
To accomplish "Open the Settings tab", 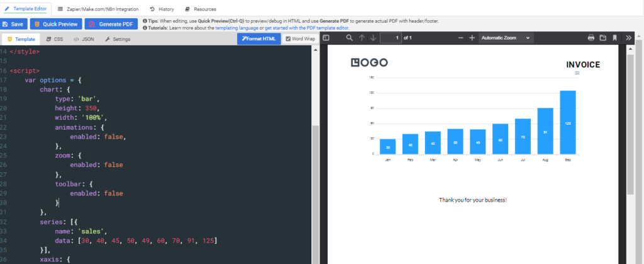I will click(118, 40).
